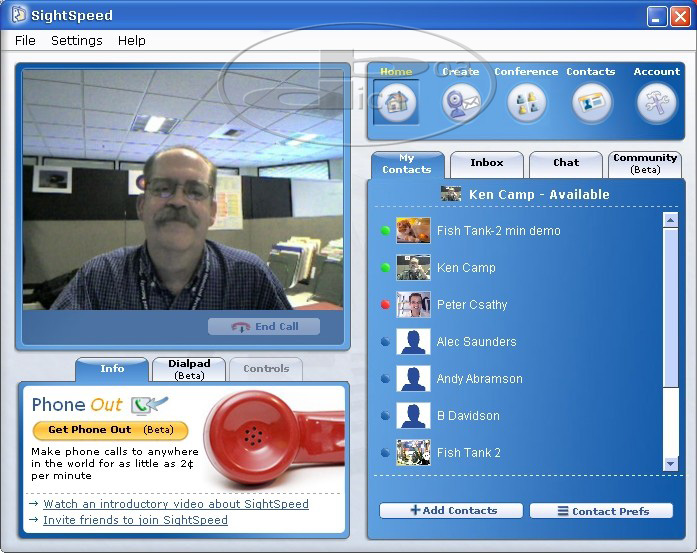
Task: Open the Account tools icon
Action: pyautogui.click(x=657, y=102)
